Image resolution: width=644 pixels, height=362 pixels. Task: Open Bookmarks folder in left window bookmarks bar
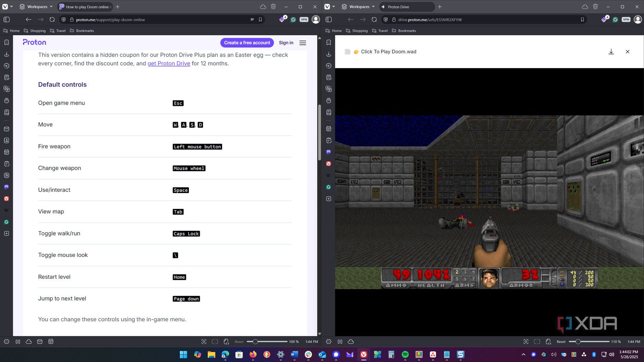82,30
